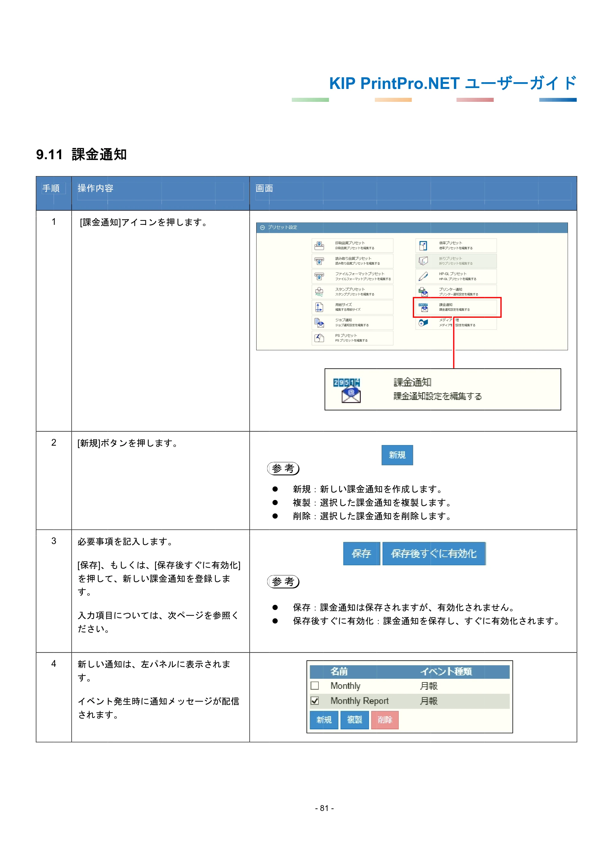The image size is (613, 868).
Task: Click the enlarged 課金通知 envelope icon
Action: 347,390
